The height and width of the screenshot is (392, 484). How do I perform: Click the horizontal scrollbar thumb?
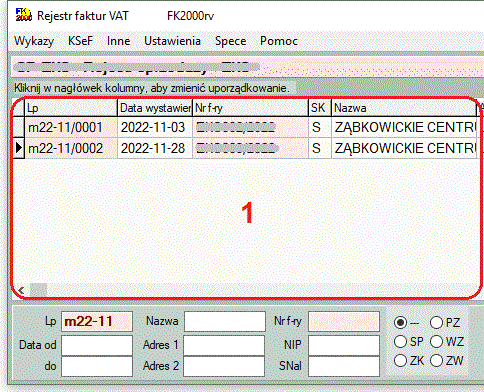point(39,290)
